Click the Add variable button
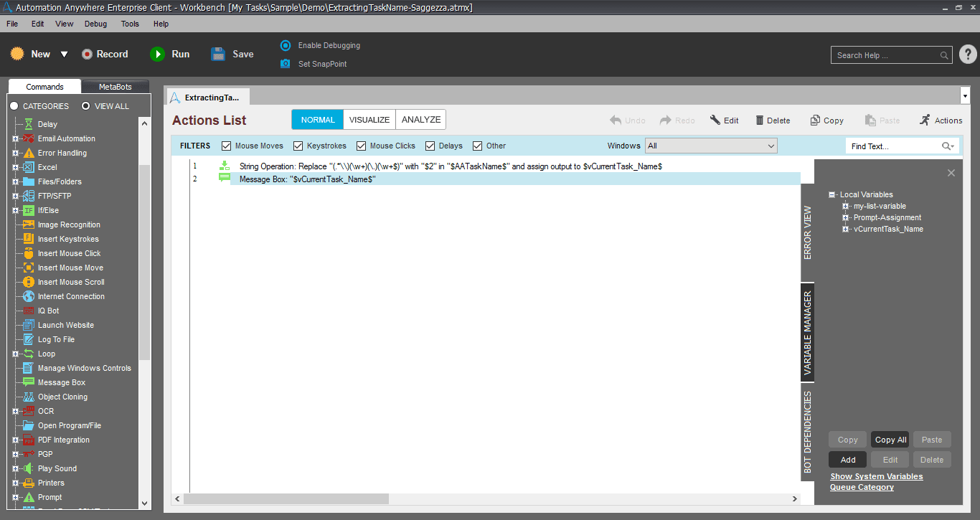The height and width of the screenshot is (520, 980). click(848, 460)
